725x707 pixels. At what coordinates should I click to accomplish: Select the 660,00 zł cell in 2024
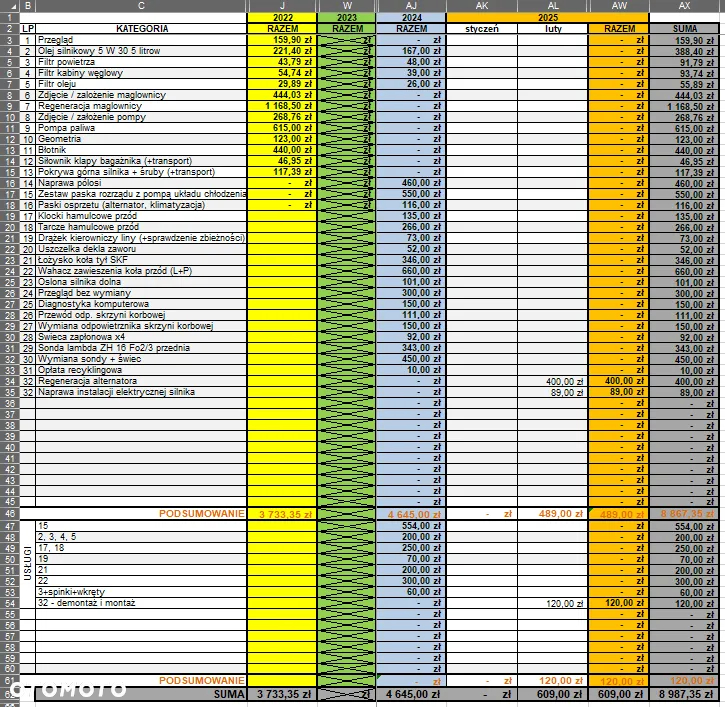(412, 271)
